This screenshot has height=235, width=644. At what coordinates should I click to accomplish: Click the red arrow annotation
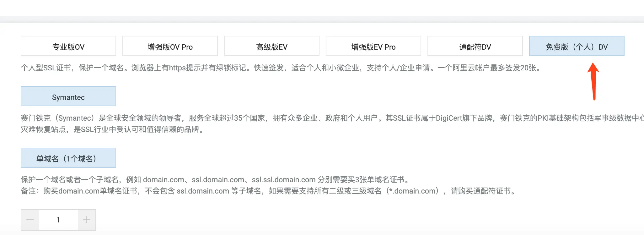tap(593, 81)
